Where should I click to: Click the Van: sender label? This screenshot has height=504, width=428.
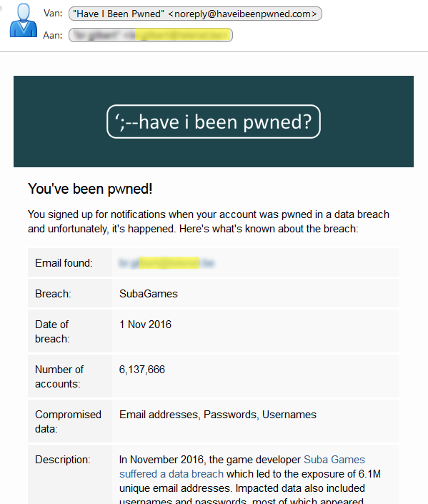pyautogui.click(x=53, y=14)
